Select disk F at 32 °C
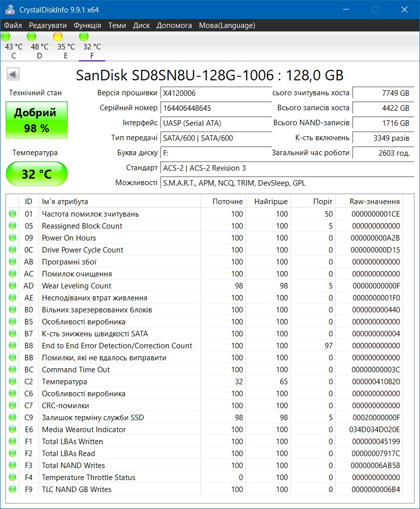The height and width of the screenshot is (509, 420). pyautogui.click(x=92, y=46)
